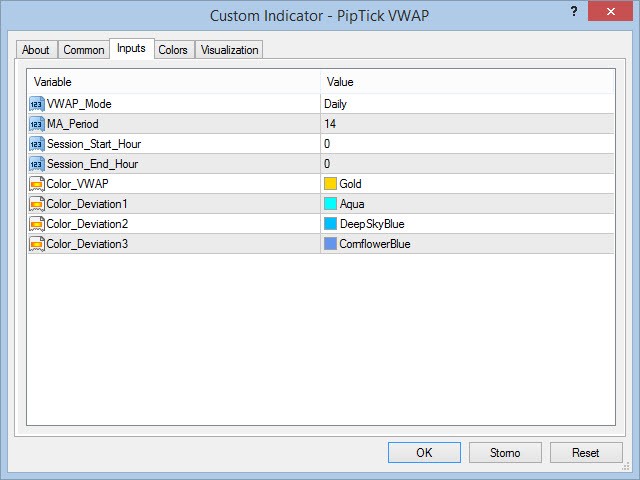The height and width of the screenshot is (480, 640).
Task: Pick the DeepSkyBlue color swatch
Action: pos(330,224)
